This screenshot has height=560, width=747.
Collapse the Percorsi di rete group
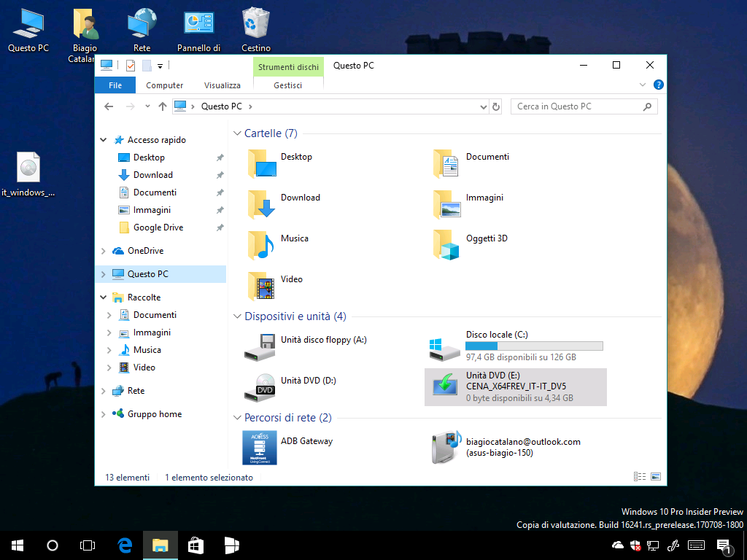pos(237,418)
